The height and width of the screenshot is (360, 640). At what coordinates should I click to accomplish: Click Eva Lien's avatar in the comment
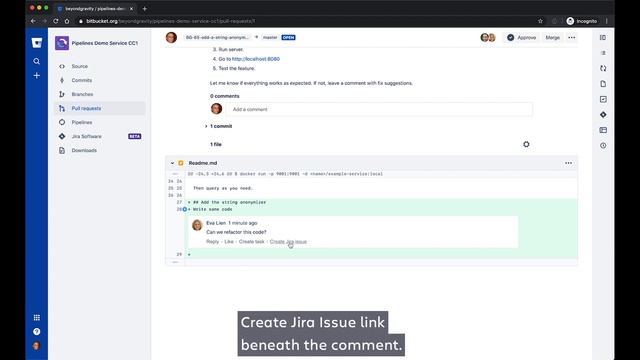click(197, 225)
